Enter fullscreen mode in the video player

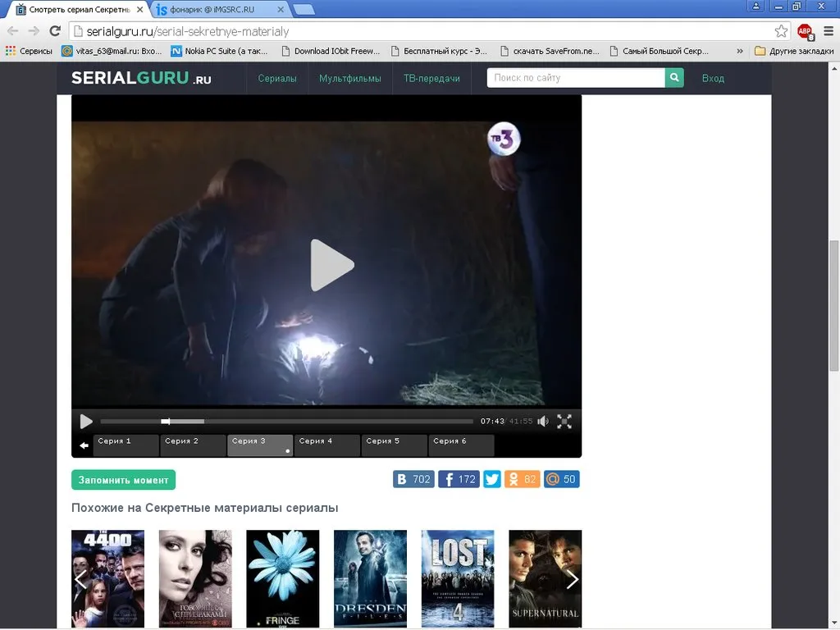(x=564, y=422)
